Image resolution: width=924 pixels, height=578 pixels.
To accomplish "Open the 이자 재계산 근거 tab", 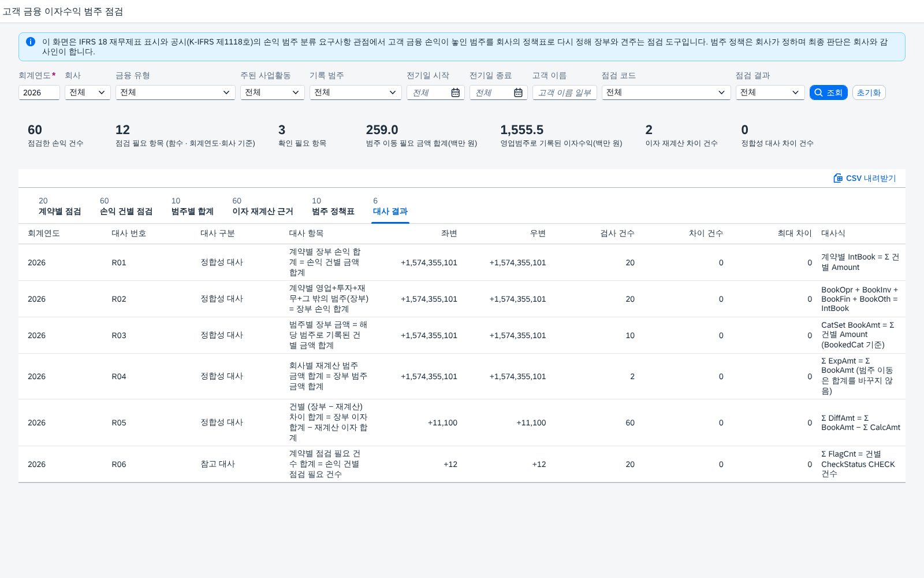I will click(x=263, y=206).
